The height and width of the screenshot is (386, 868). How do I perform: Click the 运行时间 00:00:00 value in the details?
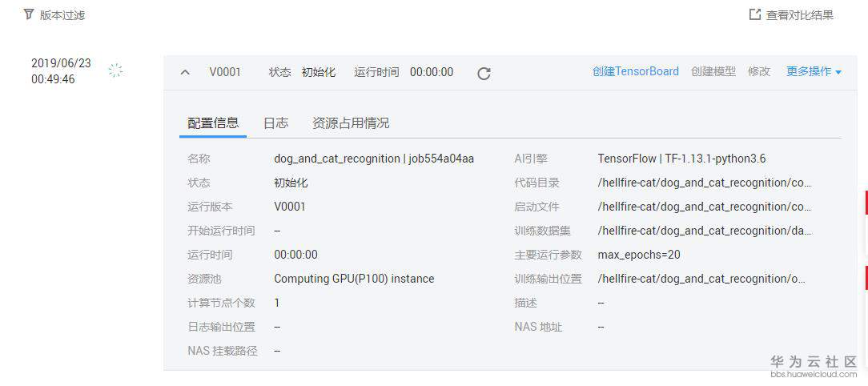[x=295, y=255]
